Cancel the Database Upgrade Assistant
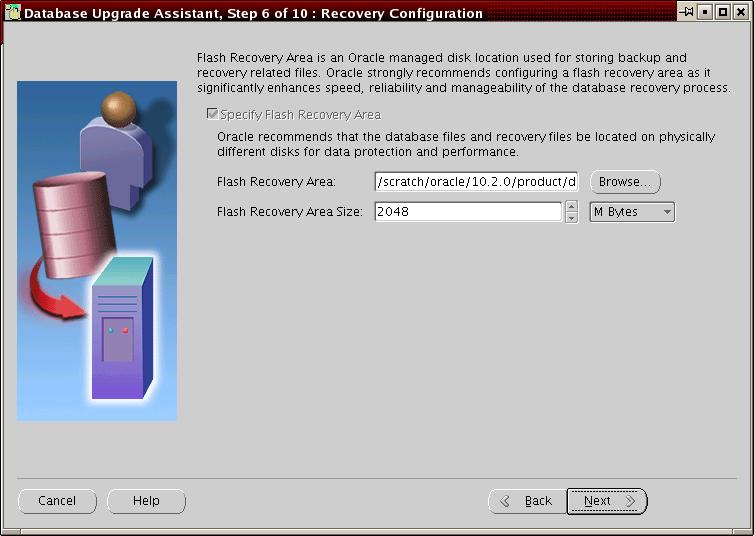Screen dimensions: 754x536 [57, 501]
